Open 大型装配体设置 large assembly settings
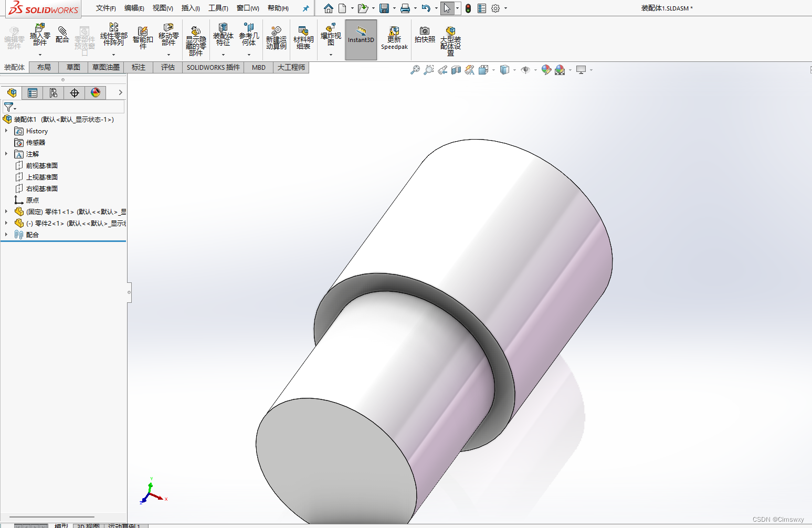This screenshot has width=812, height=528. pos(450,41)
